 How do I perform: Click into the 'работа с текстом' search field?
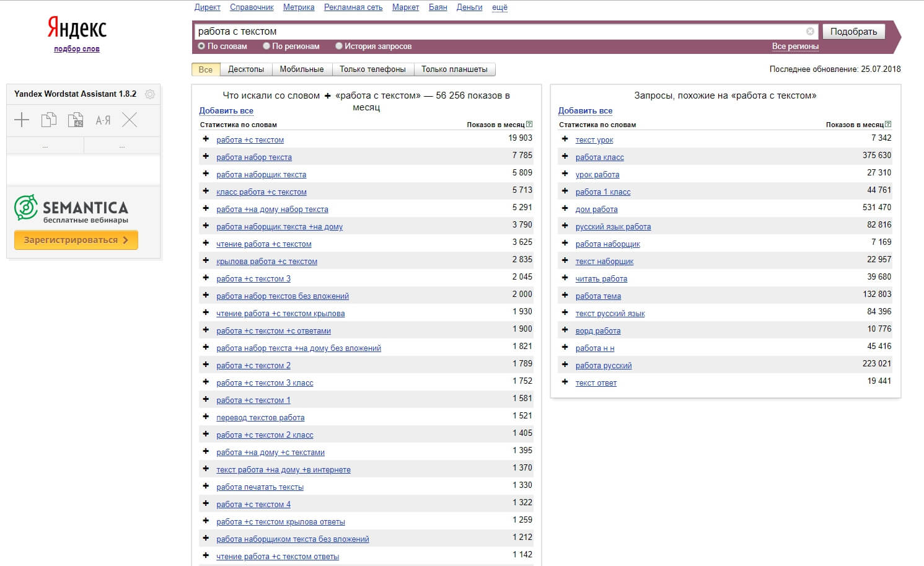point(499,32)
